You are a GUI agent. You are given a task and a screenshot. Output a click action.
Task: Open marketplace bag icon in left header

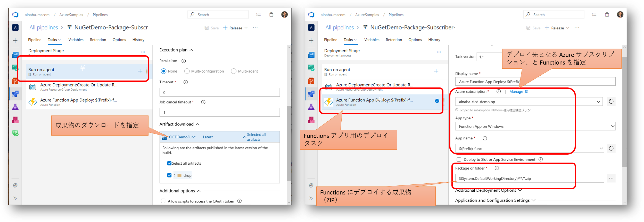point(271,15)
